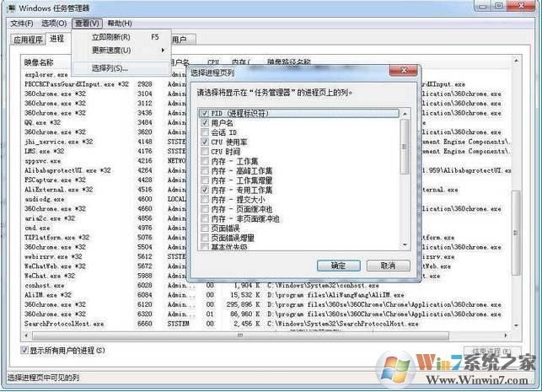Image resolution: width=542 pixels, height=392 pixels.
Task: Click the column list scrollbar thumb
Action: click(x=405, y=147)
